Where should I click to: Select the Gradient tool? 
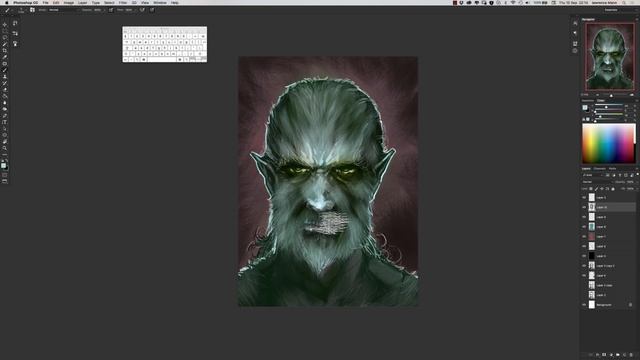click(5, 96)
